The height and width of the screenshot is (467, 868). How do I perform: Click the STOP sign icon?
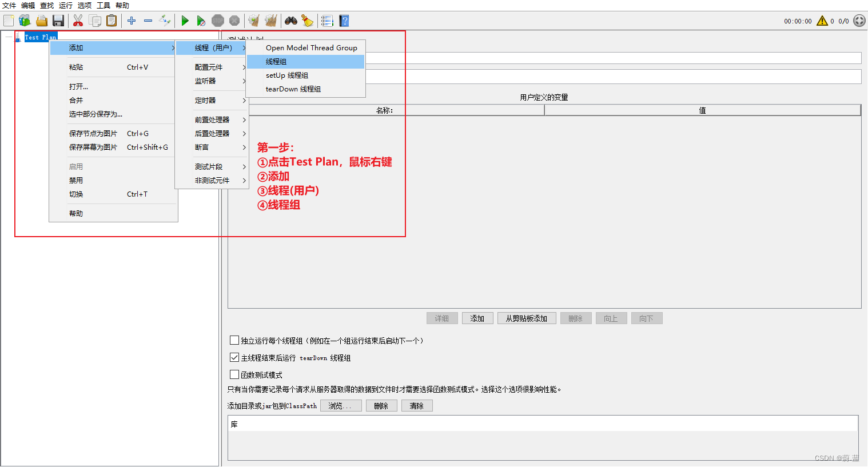point(218,21)
